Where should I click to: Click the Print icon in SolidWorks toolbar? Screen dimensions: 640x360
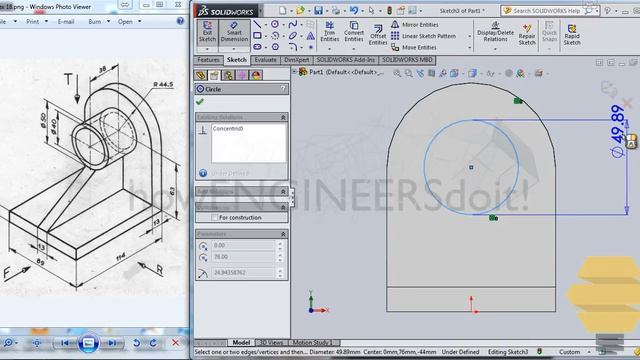[336, 11]
